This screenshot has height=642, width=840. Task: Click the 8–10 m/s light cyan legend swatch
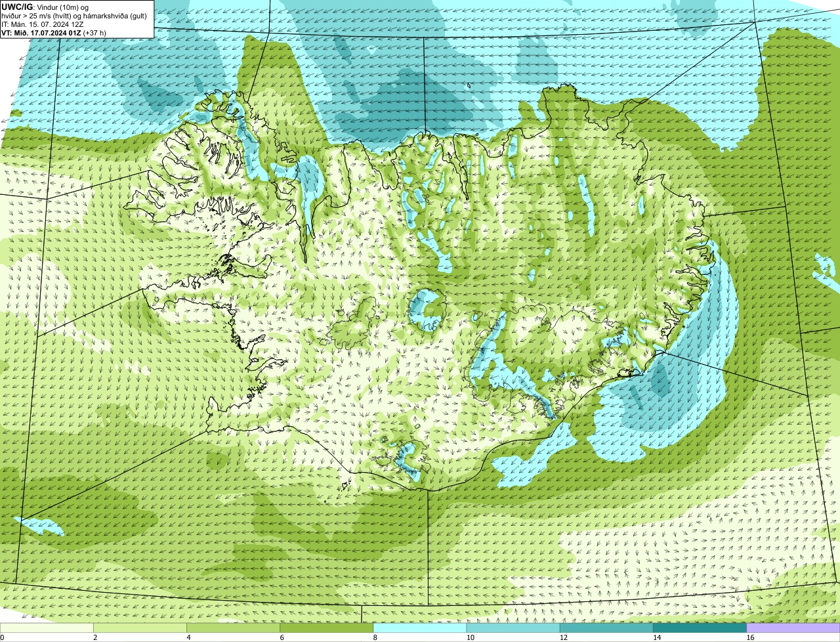click(420, 628)
